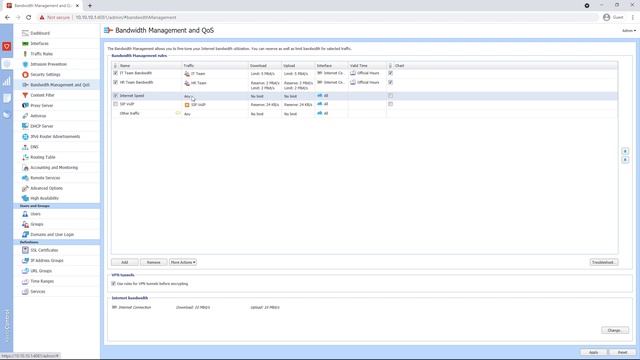Open High Availability icon
640x360 pixels.
click(x=25, y=198)
